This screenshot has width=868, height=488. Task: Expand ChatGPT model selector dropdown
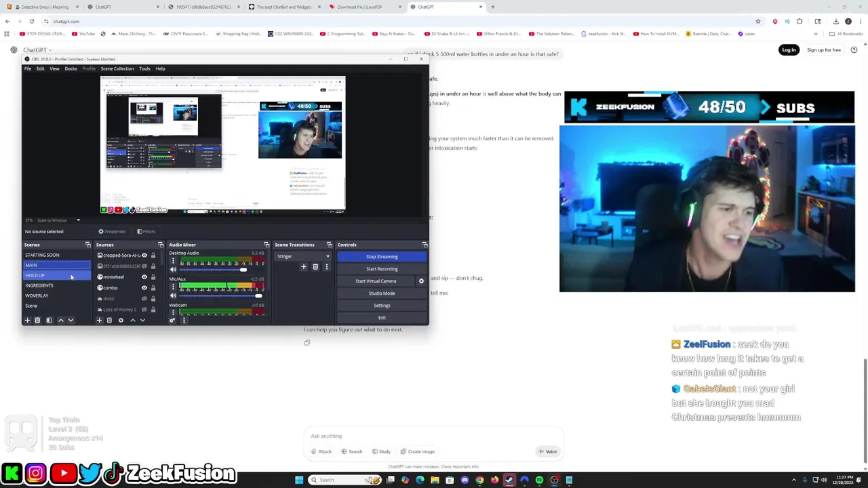click(37, 50)
